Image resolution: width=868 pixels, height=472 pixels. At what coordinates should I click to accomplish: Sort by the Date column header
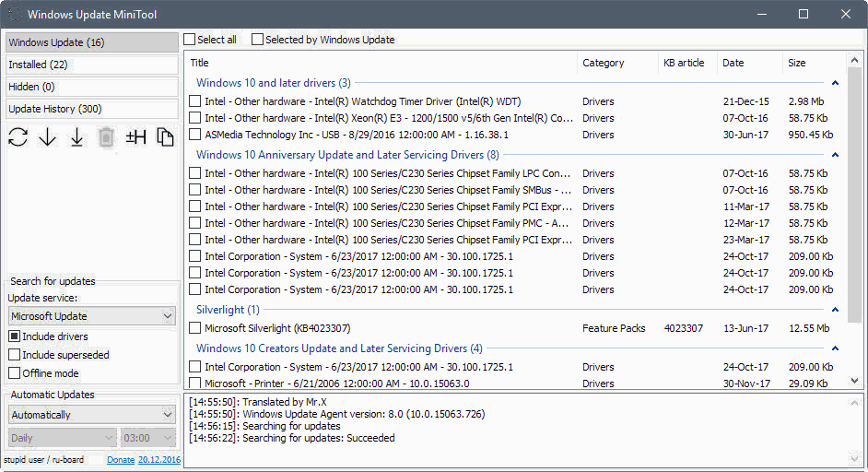coord(749,64)
